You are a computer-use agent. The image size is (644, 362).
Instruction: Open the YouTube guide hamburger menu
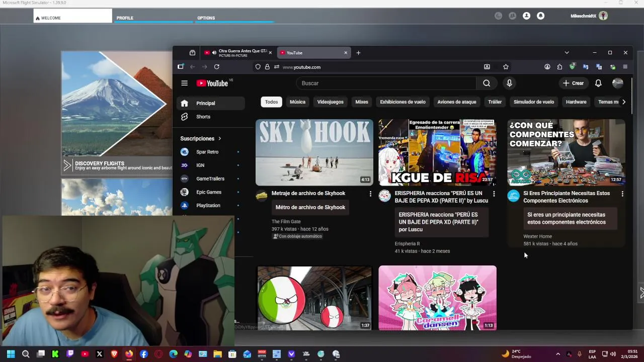(x=184, y=83)
